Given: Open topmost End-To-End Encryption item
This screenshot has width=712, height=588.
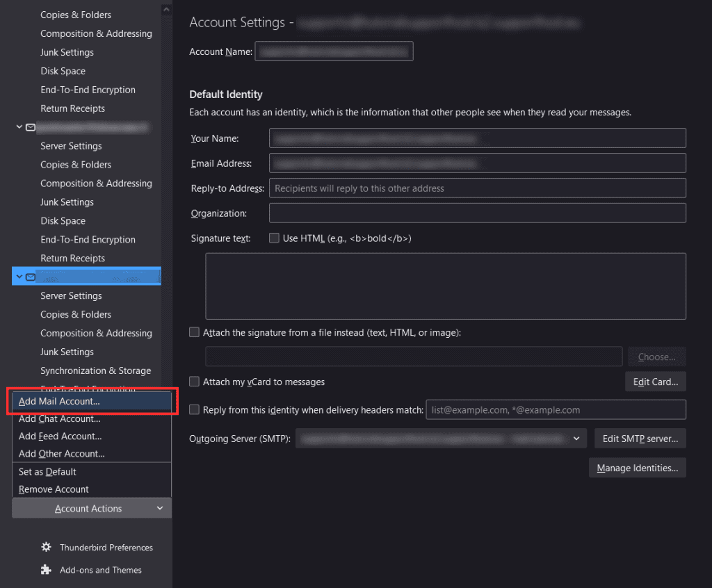Looking at the screenshot, I should pos(88,90).
